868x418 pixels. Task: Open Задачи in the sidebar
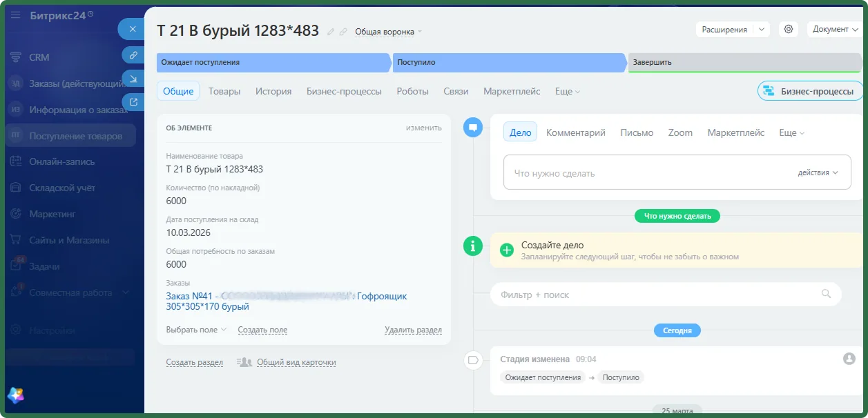tap(44, 266)
